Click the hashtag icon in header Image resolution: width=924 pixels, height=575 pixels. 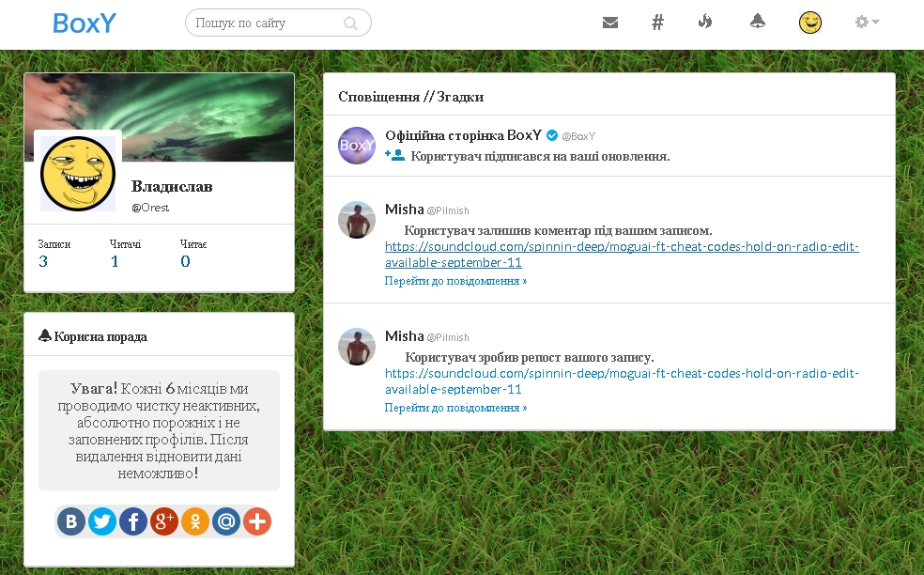657,23
